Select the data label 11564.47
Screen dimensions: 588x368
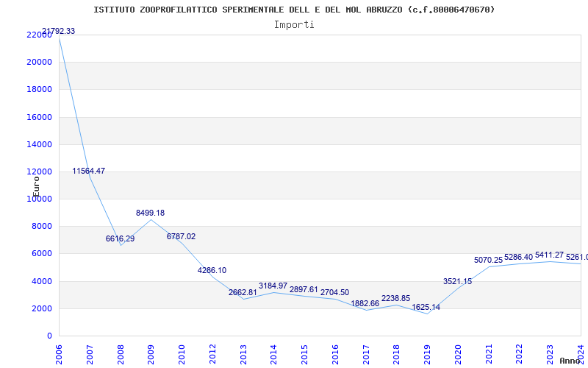(x=88, y=171)
